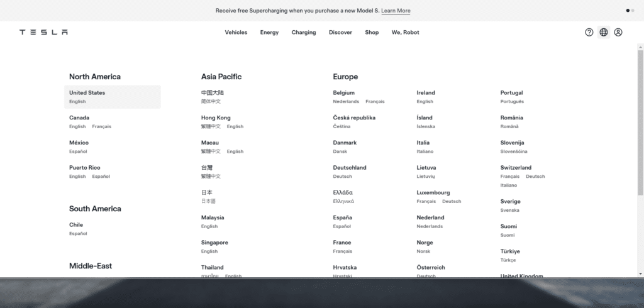This screenshot has height=308, width=644.
Task: Choose Puerto Rico in English
Action: point(77,177)
